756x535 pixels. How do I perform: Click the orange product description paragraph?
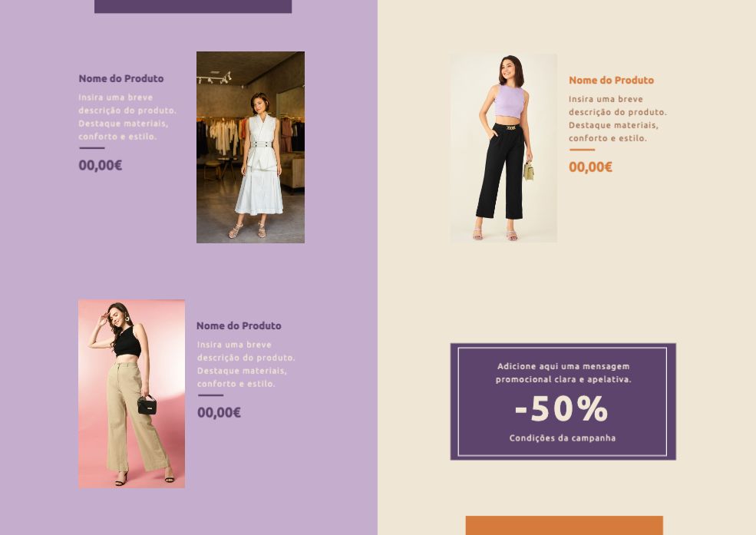click(x=618, y=118)
